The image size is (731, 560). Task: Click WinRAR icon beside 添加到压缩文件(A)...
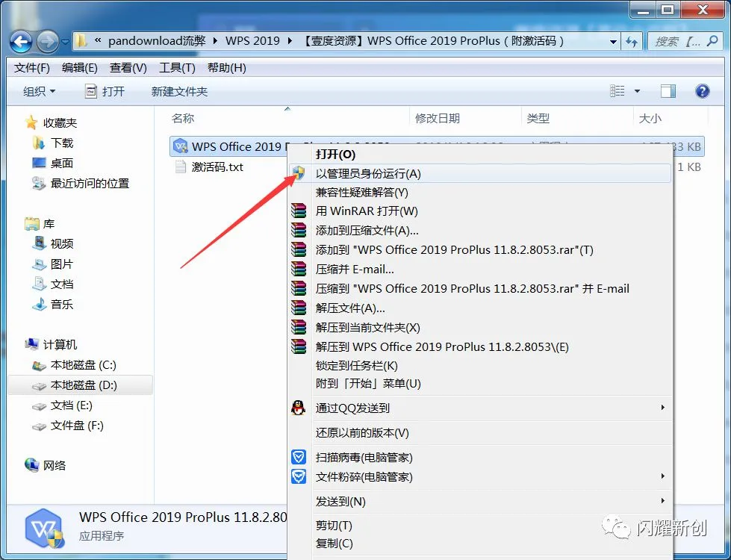click(x=299, y=230)
